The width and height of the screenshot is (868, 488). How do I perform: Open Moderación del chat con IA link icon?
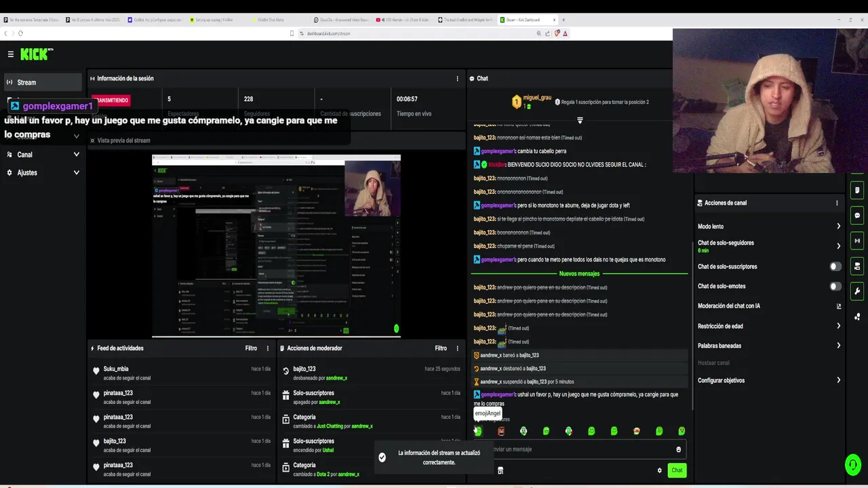click(x=839, y=306)
